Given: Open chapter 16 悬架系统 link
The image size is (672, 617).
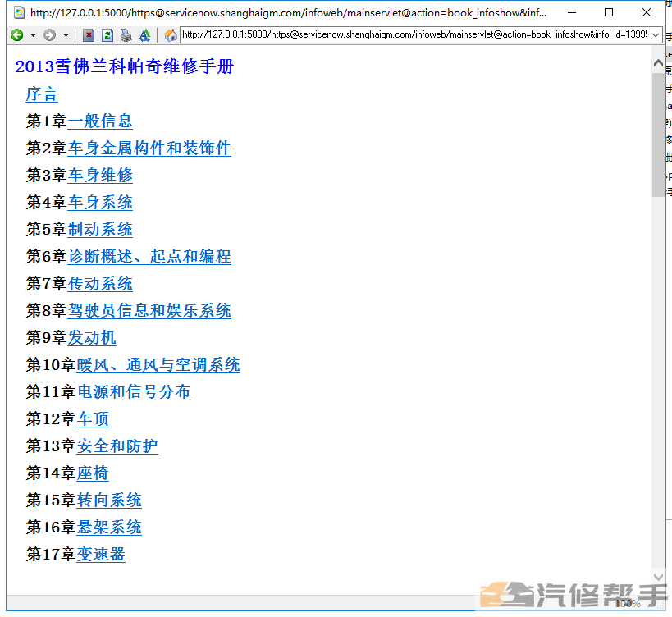Looking at the screenshot, I should [x=109, y=527].
